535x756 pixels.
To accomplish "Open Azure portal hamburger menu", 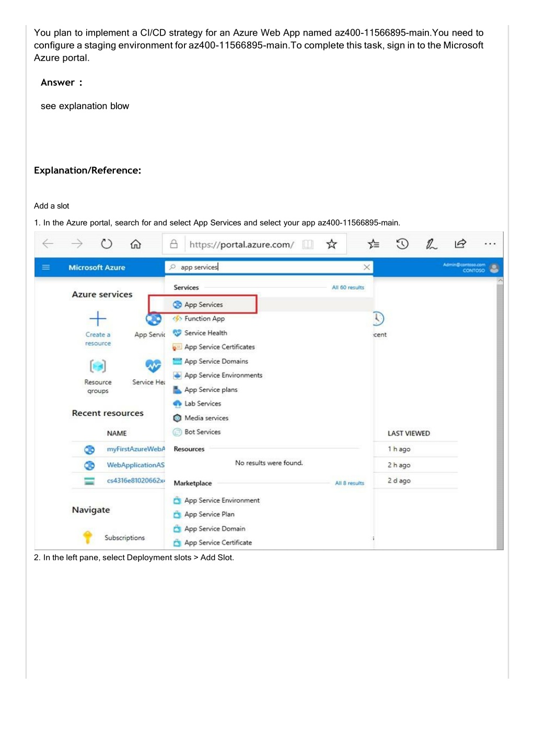I will (x=46, y=267).
